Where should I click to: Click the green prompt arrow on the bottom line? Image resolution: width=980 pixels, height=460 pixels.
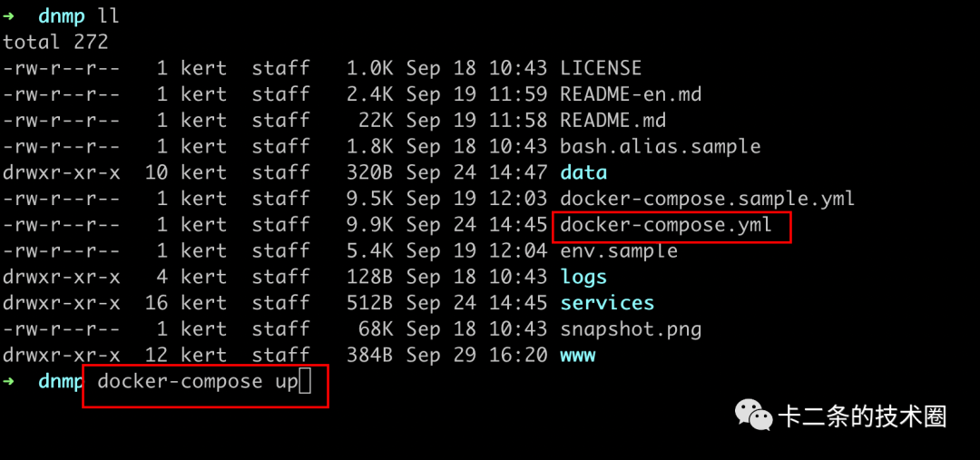tap(9, 381)
